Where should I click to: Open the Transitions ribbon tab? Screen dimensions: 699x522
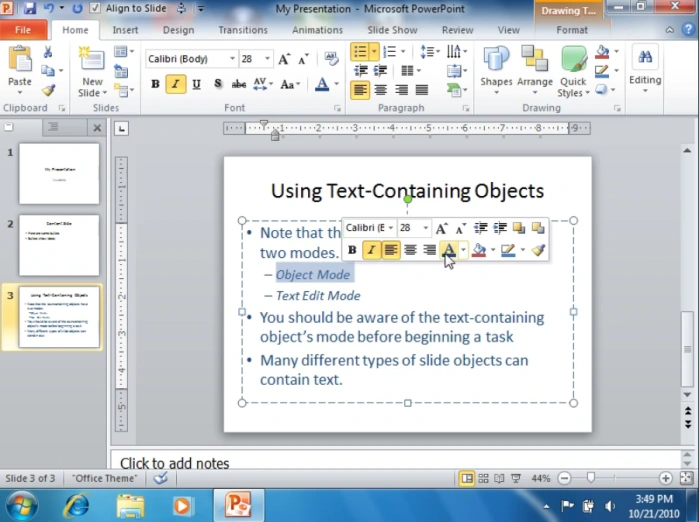tap(243, 30)
